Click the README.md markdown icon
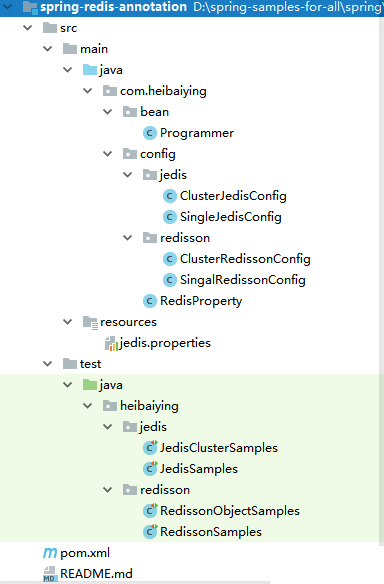 coord(50,574)
